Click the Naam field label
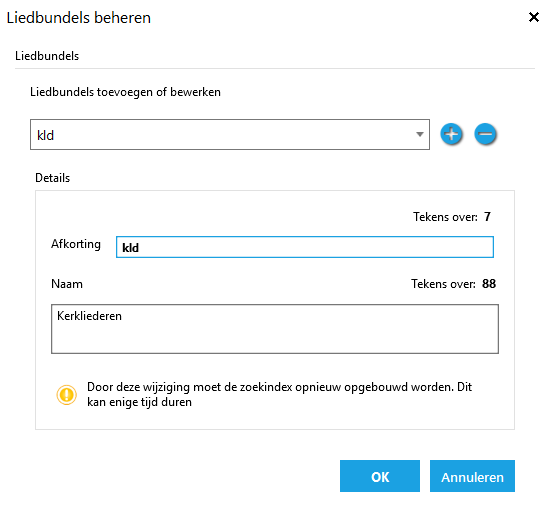 pyautogui.click(x=67, y=284)
